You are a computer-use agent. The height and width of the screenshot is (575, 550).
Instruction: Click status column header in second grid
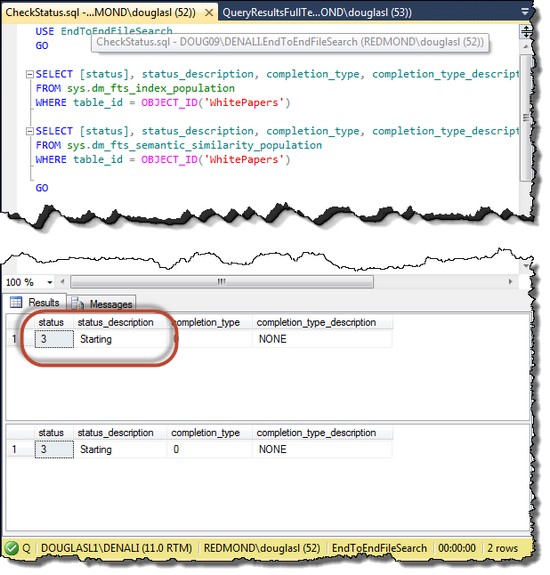click(x=54, y=433)
